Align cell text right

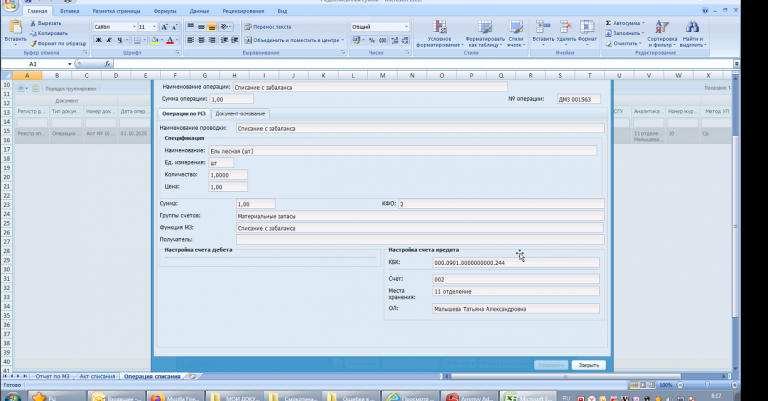[x=212, y=40]
